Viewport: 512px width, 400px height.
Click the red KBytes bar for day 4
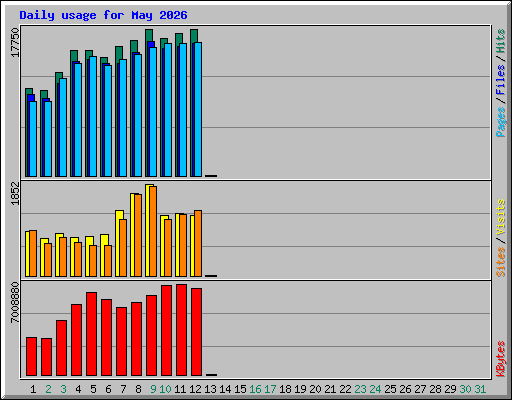76,340
